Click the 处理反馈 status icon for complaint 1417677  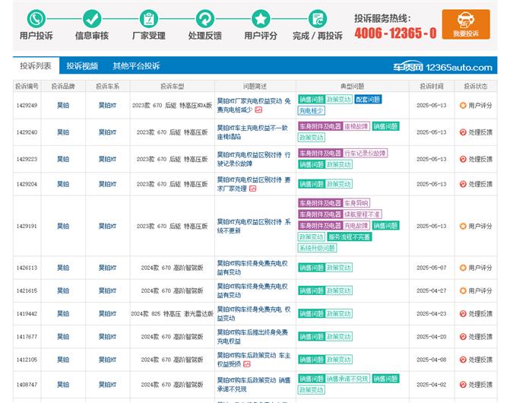[x=463, y=336]
